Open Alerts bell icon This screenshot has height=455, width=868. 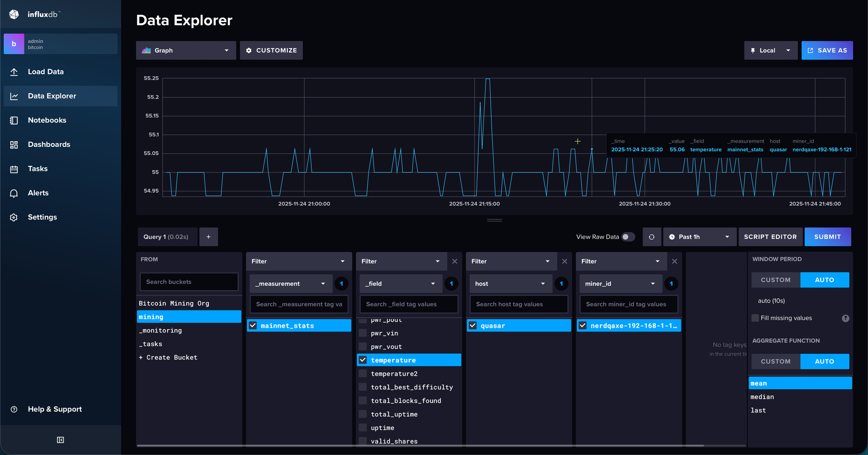(14, 193)
